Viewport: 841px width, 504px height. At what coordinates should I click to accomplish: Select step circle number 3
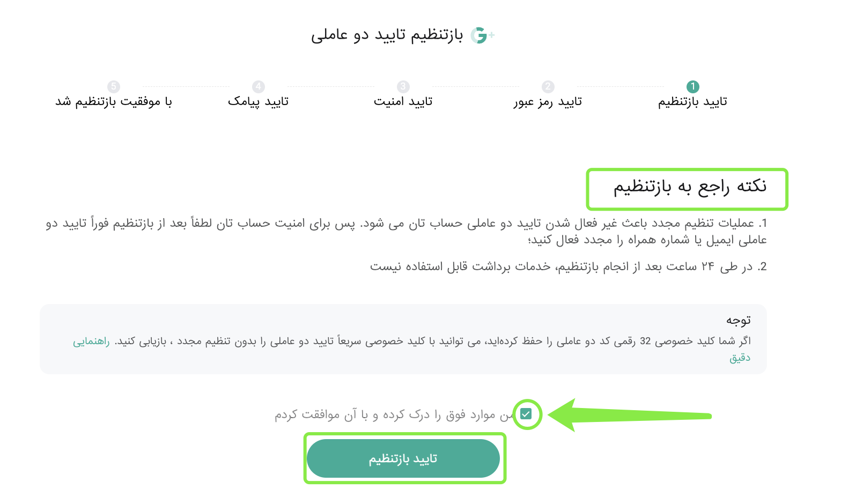403,86
